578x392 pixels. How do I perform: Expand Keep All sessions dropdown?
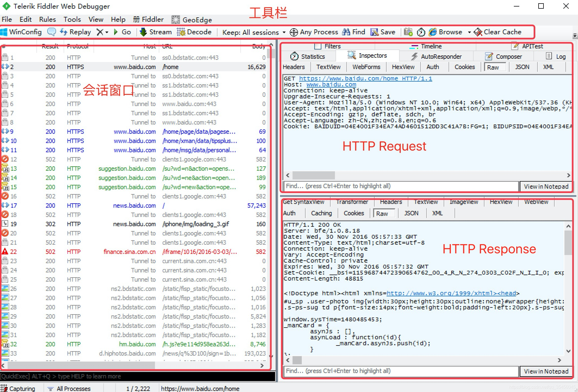284,32
